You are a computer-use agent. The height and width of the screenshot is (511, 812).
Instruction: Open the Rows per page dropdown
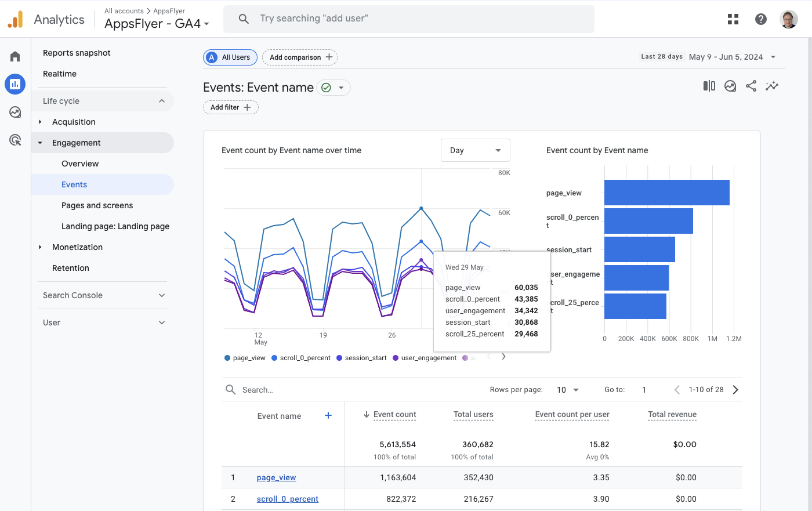[x=567, y=390]
